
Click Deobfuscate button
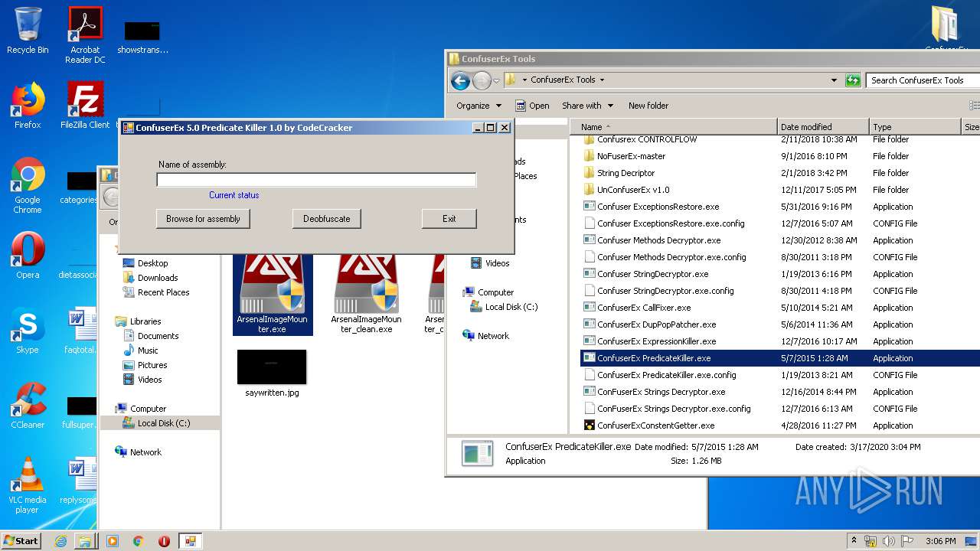[x=326, y=219]
